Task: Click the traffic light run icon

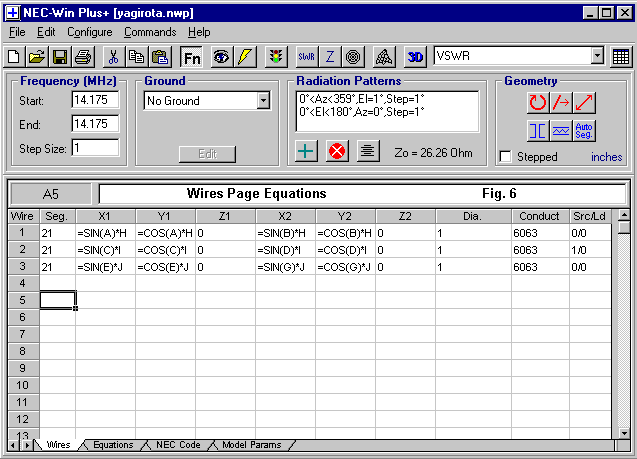Action: pyautogui.click(x=275, y=57)
